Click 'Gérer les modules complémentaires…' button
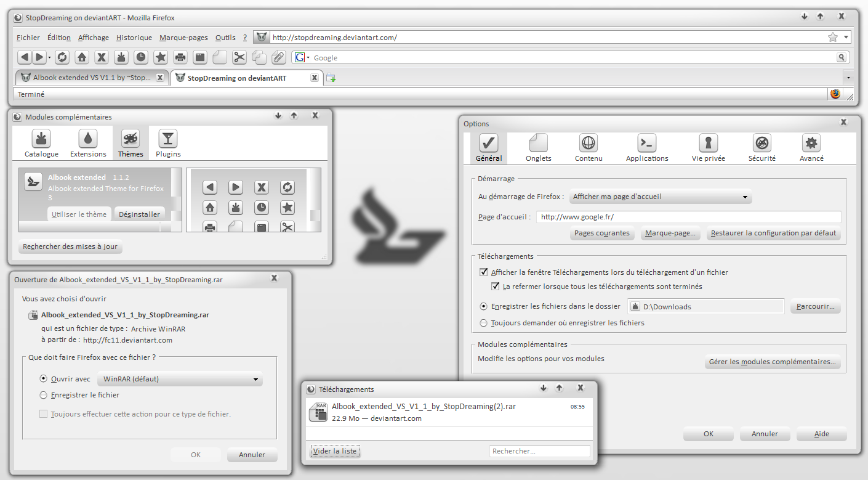The height and width of the screenshot is (480, 868). pyautogui.click(x=773, y=362)
